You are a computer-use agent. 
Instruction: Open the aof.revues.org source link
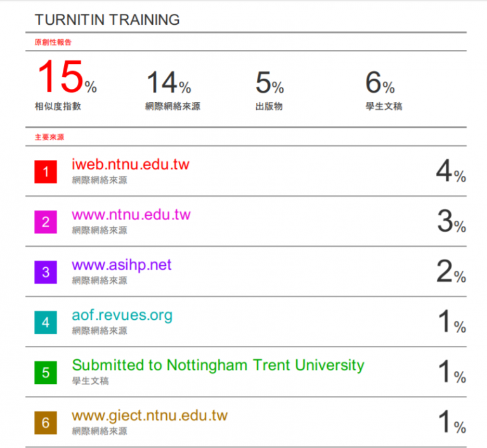tap(122, 315)
